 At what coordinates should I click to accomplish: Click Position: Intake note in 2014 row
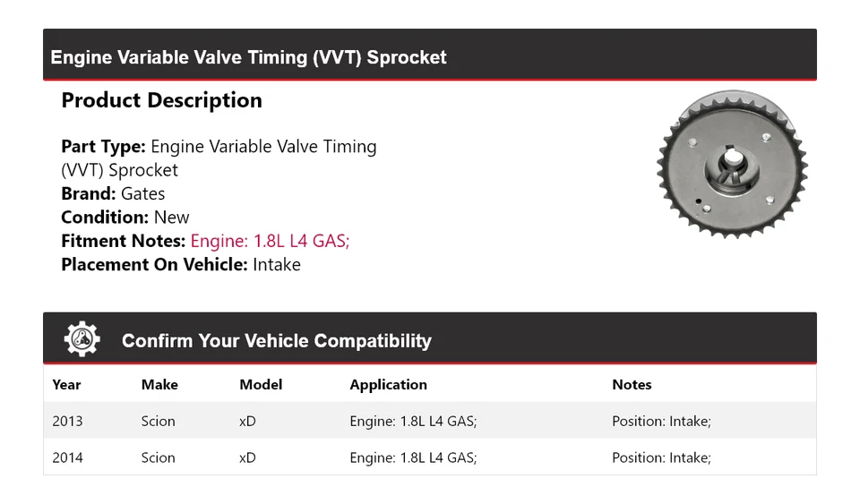[661, 457]
